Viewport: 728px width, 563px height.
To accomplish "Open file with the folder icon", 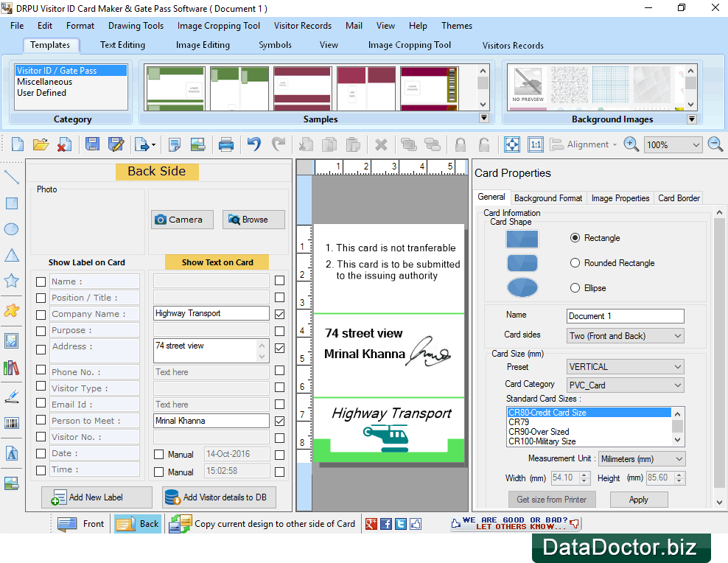I will tap(41, 144).
